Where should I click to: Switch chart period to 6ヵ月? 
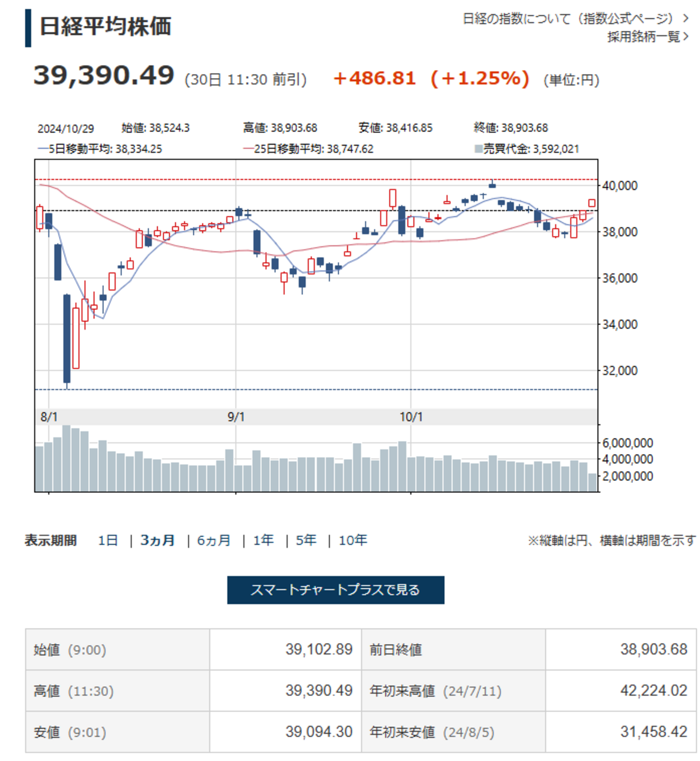[214, 540]
